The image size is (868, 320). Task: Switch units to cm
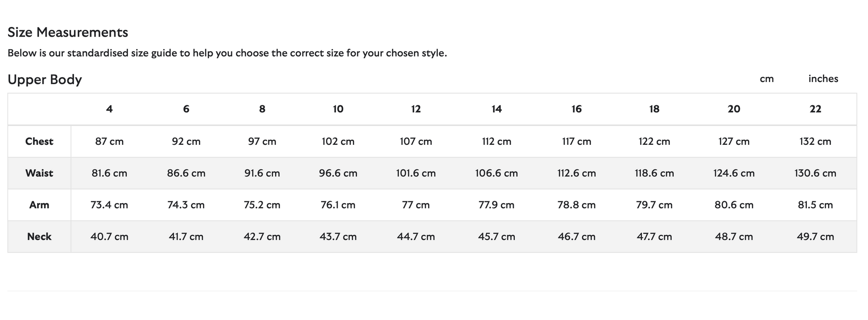point(766,79)
